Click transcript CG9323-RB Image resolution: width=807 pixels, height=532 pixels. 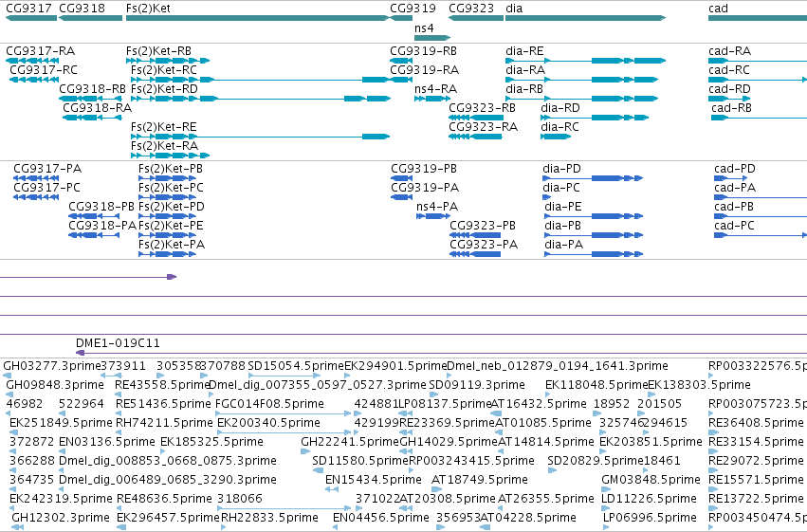click(483, 108)
